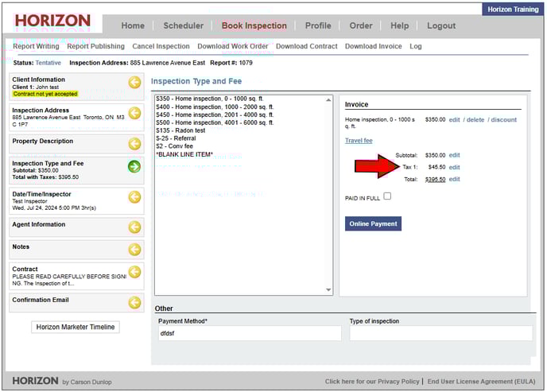Open the Profile menu tab
The height and width of the screenshot is (392, 547).
318,25
